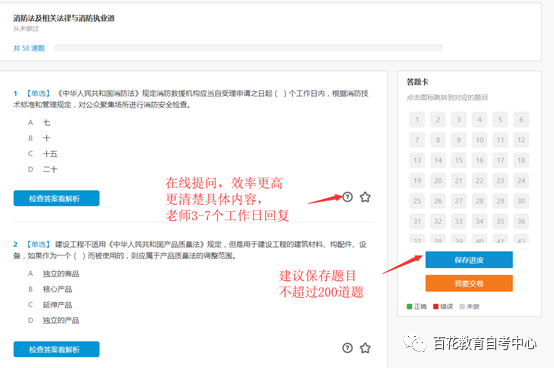Jump to question 33 on answer card

[459, 221]
